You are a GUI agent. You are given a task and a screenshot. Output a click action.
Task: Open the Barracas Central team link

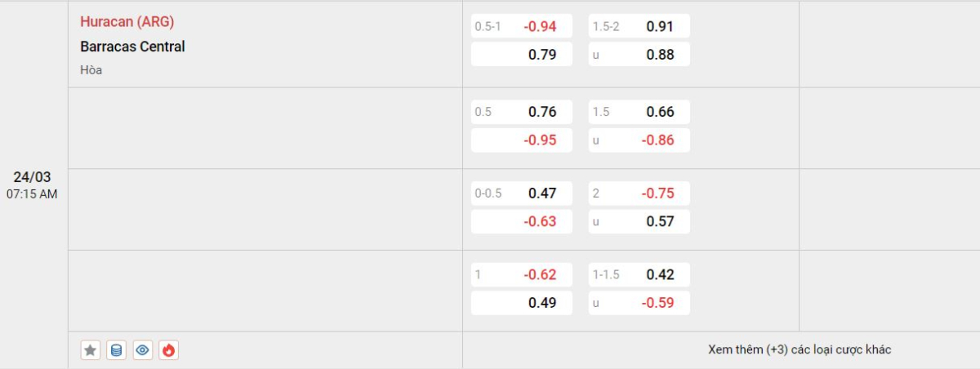(x=132, y=47)
